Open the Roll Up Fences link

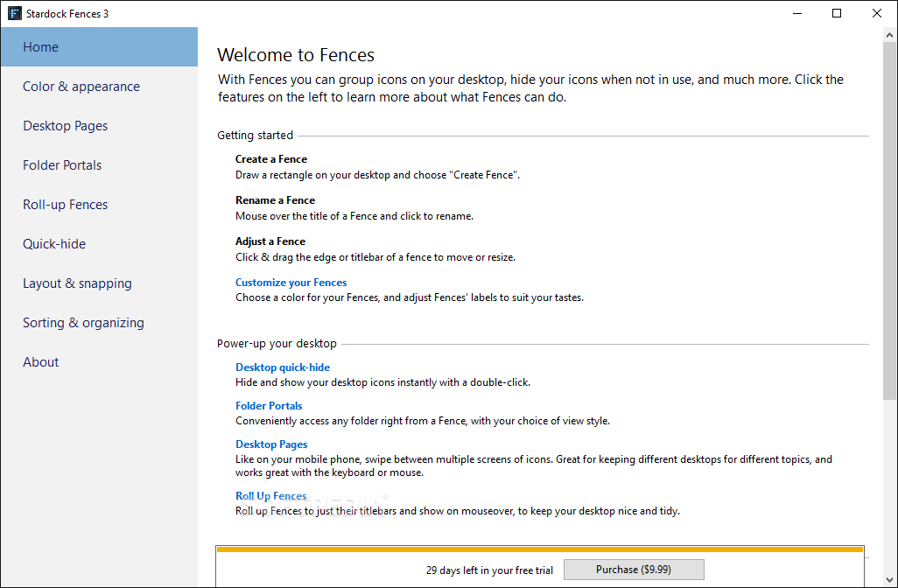[271, 496]
